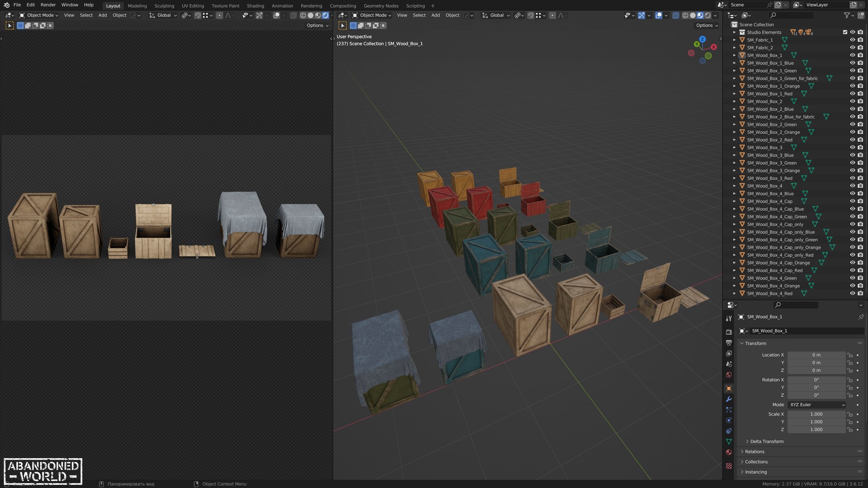The image size is (868, 488).
Task: Toggle snapping magnet in right viewport
Action: [x=531, y=15]
